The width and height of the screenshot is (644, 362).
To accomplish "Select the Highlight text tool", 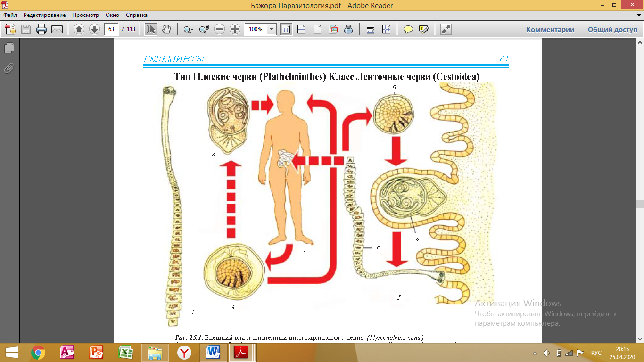I will tap(423, 29).
